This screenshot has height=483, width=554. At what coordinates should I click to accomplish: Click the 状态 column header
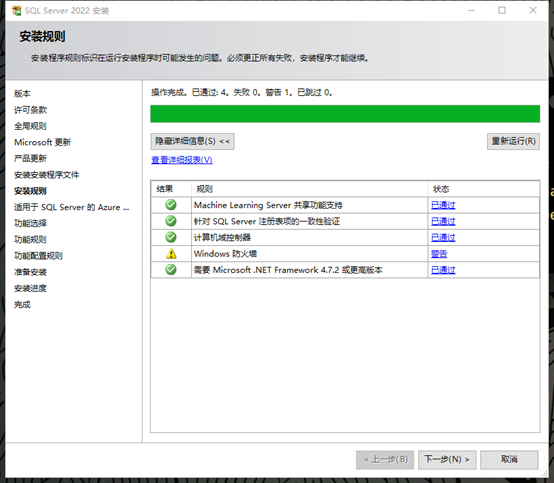[x=484, y=189]
